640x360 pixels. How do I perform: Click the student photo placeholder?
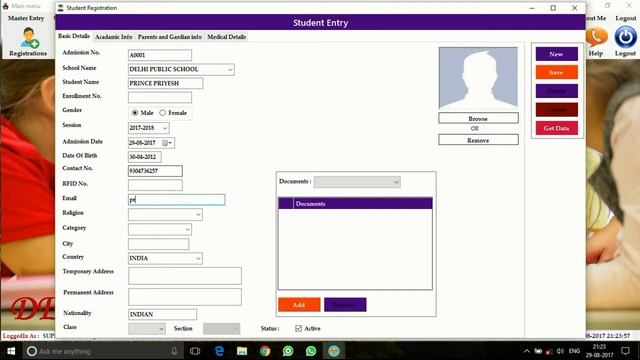click(478, 78)
